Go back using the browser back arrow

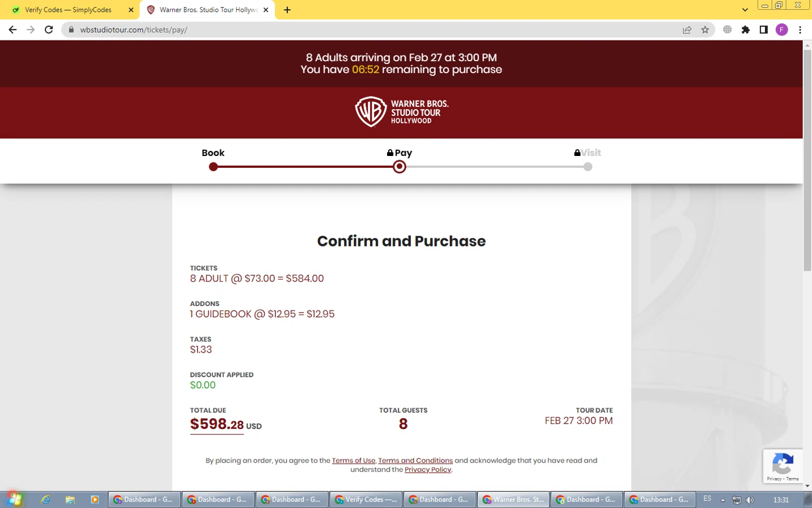tap(12, 30)
